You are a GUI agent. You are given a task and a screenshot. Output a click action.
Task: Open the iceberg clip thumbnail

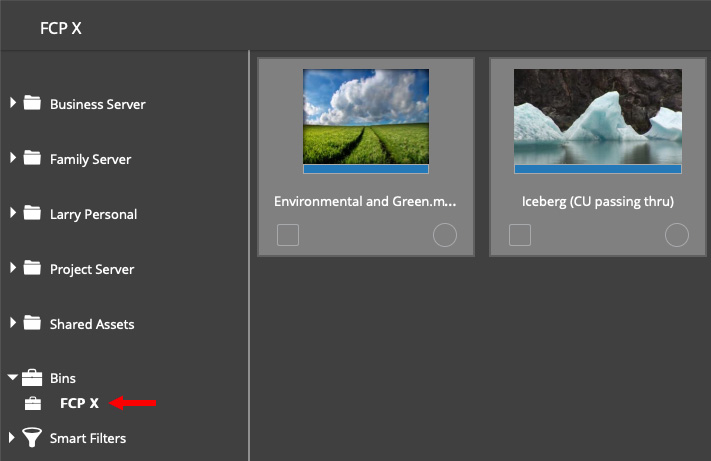click(598, 116)
